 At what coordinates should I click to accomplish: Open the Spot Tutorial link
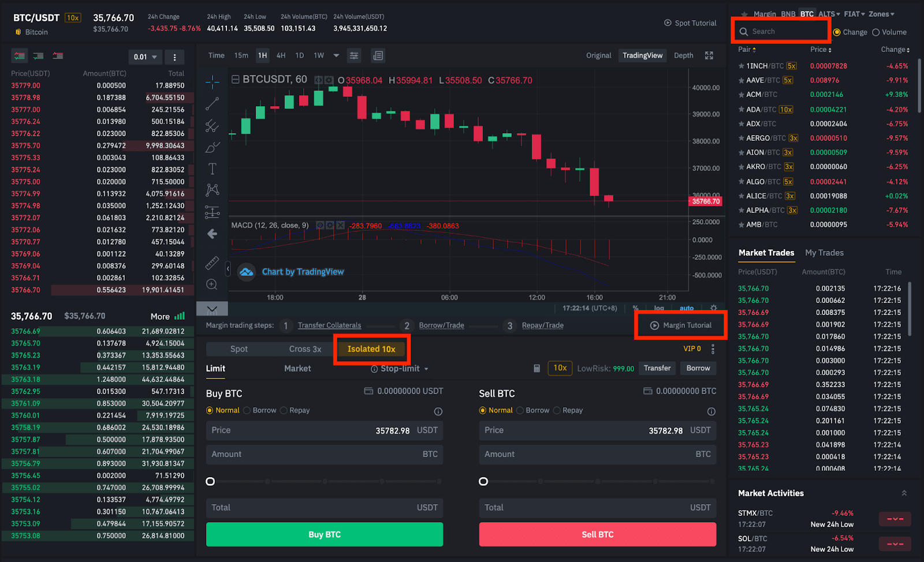(690, 23)
